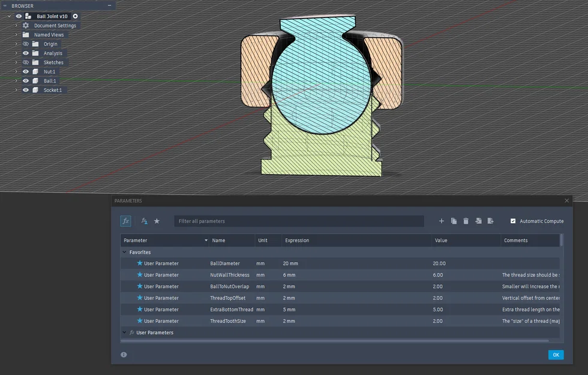Click the Expression column header
The width and height of the screenshot is (588, 375).
[x=356, y=241]
